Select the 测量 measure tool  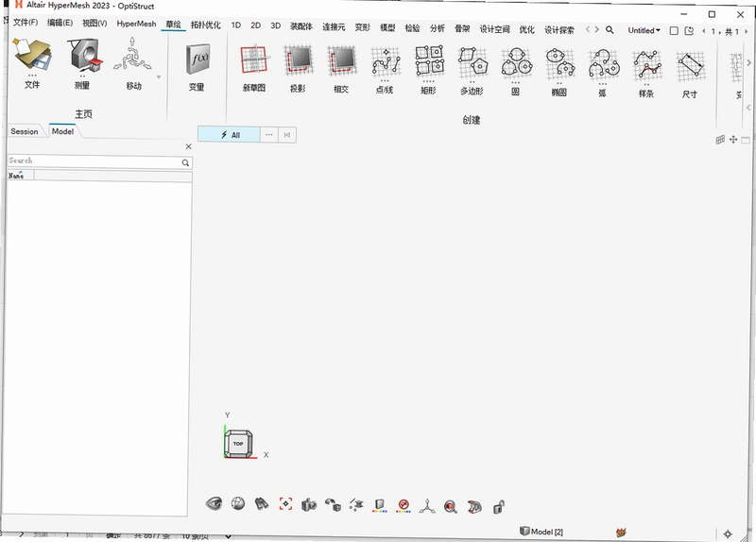[85, 57]
